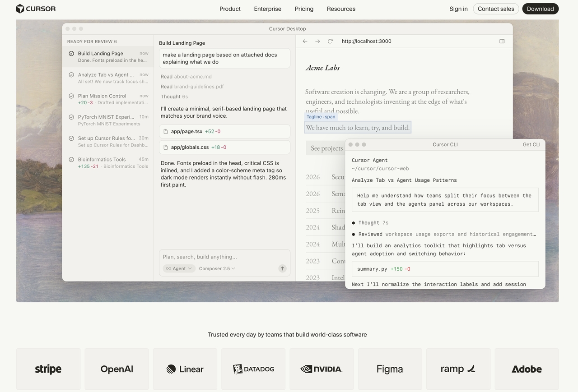This screenshot has height=392, width=578.
Task: Open the Enterprise menu
Action: [x=267, y=9]
